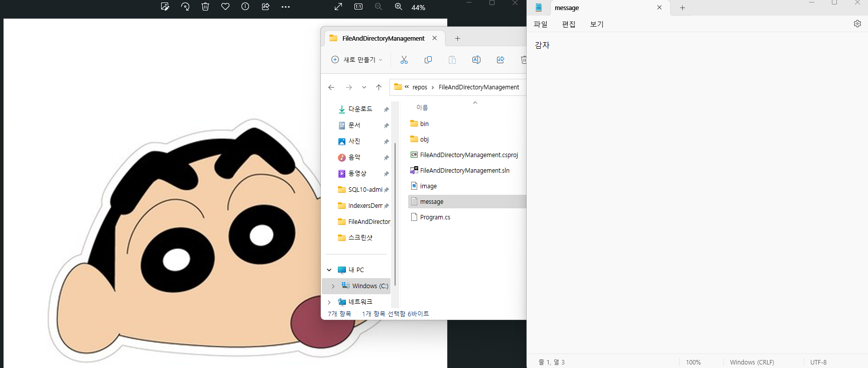Click the text area containing 감자 in Notepad

tap(697, 193)
